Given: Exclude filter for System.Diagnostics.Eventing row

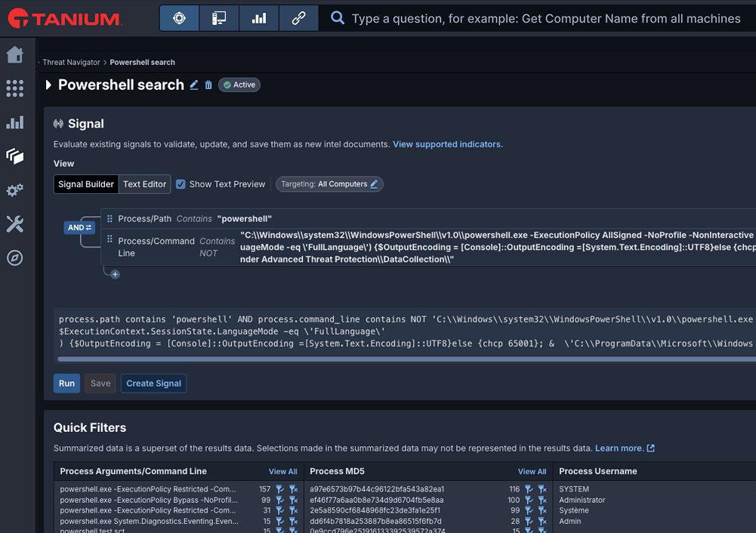Looking at the screenshot, I should (x=293, y=521).
